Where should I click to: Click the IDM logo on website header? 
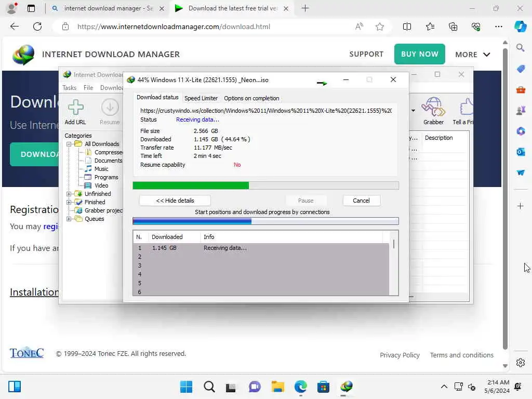pos(23,54)
